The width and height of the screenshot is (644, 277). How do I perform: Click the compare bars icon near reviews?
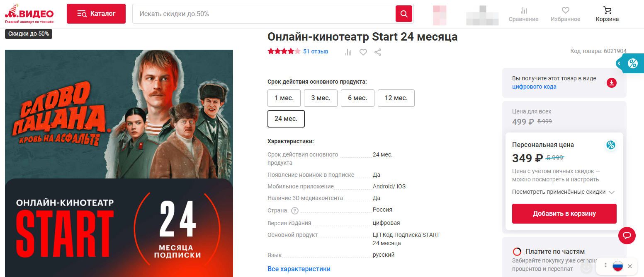(x=348, y=52)
